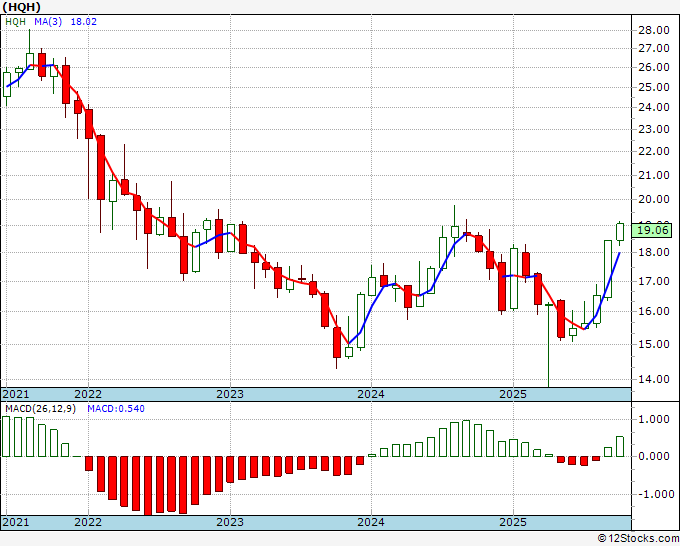Click the latest green candlestick near 19.06
Viewport: 680px width, 546px height.
[620, 232]
